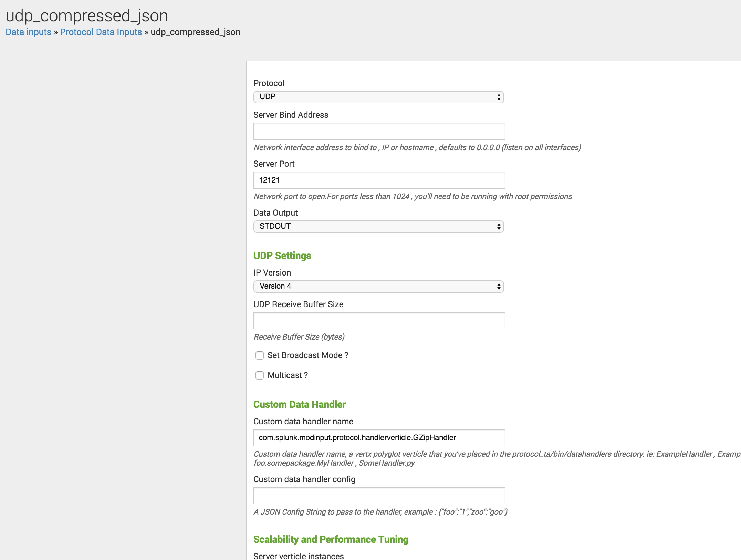741x560 pixels.
Task: Open the Protocol dropdown showing UDP
Action: click(x=378, y=97)
